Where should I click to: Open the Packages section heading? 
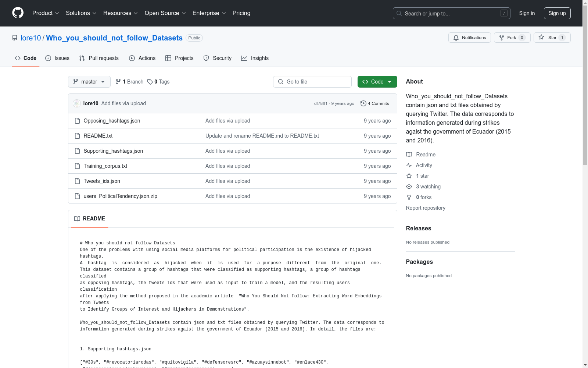pyautogui.click(x=419, y=262)
